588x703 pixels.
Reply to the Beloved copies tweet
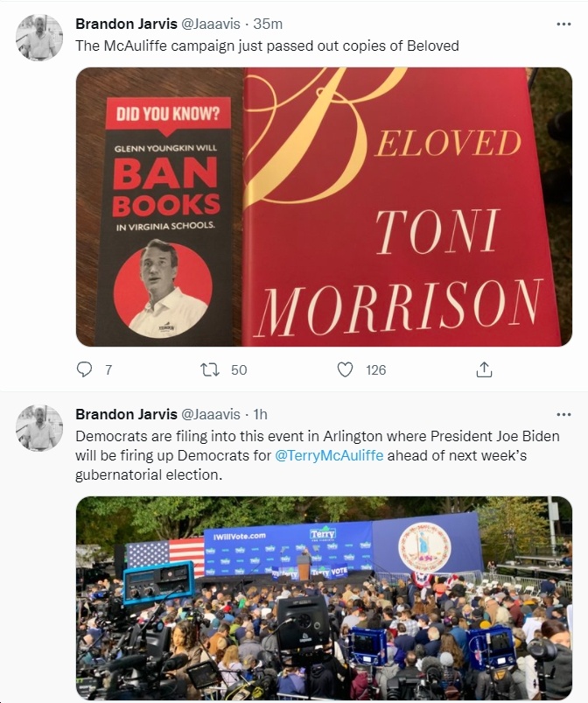84,369
